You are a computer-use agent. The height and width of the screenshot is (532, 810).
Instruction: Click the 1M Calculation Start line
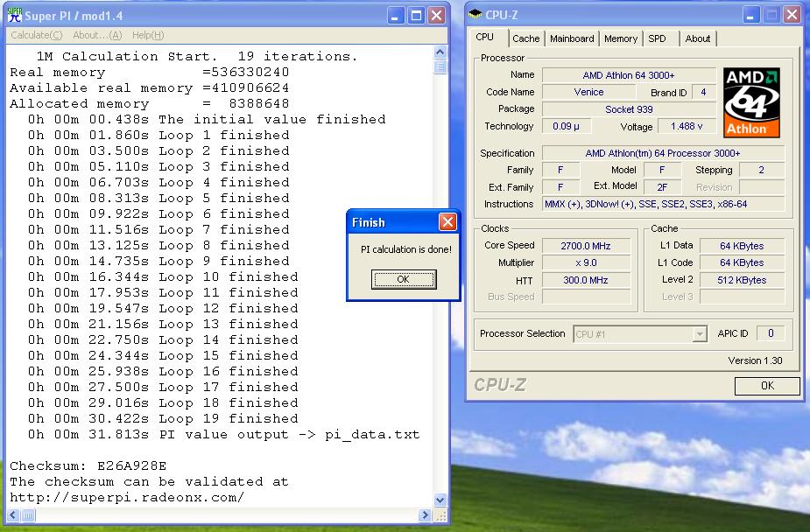coord(197,56)
